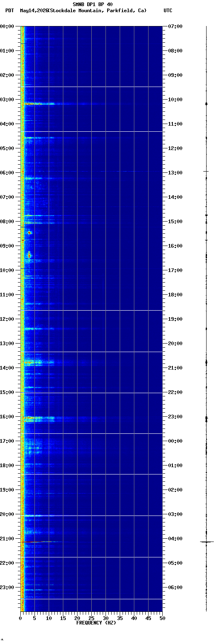Click UTC axis label "15:00" on right side
Screen dimensions: 224x644
(175, 222)
